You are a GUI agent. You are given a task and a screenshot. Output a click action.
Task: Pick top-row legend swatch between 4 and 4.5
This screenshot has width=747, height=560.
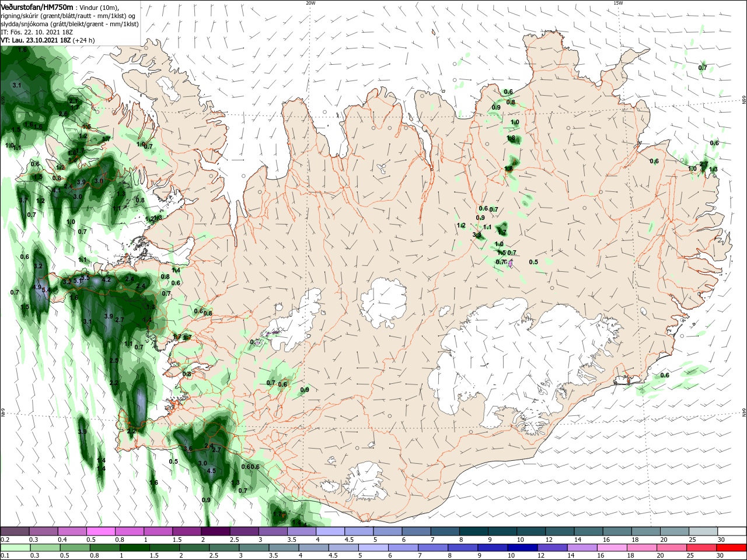tap(330, 531)
